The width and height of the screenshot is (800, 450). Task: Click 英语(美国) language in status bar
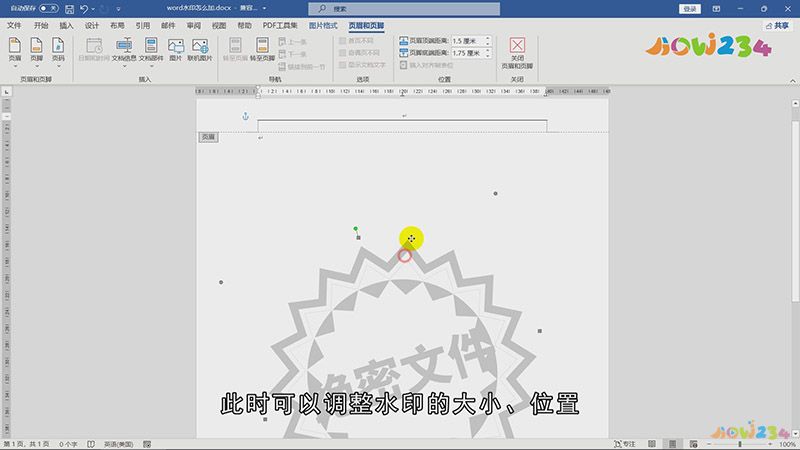[x=118, y=444]
